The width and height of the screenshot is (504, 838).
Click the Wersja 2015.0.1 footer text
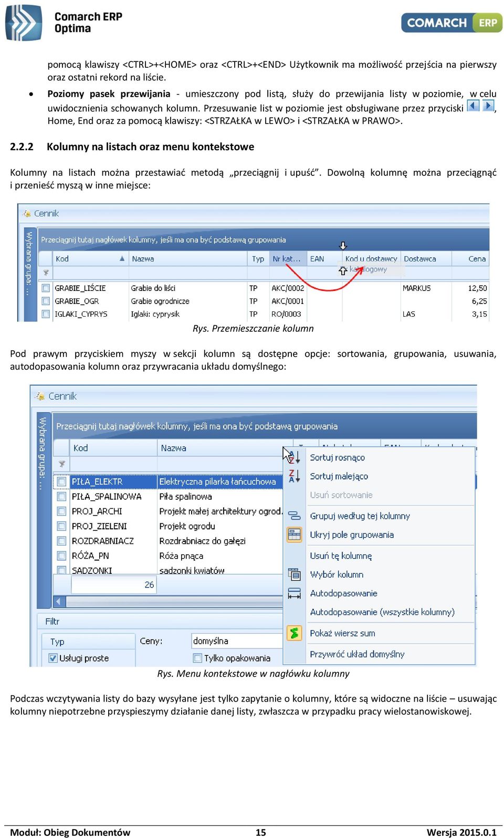tap(461, 832)
